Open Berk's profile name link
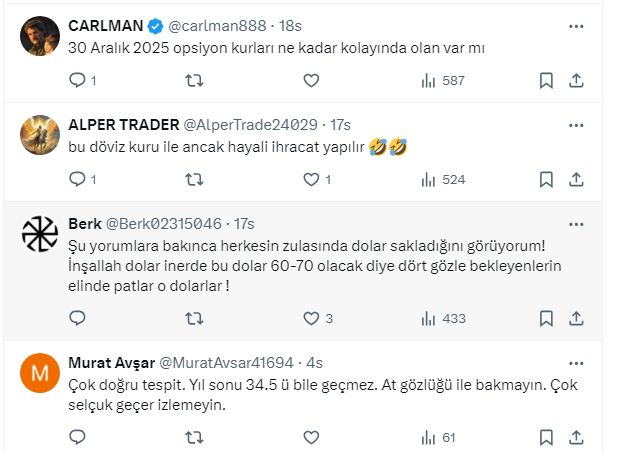 84,223
